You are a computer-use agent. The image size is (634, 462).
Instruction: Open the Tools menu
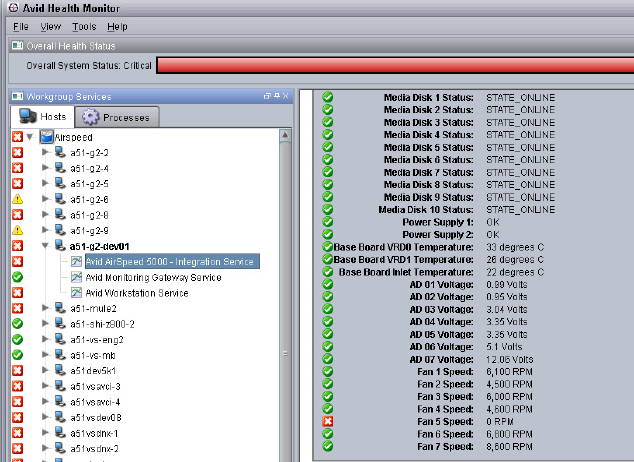84,27
